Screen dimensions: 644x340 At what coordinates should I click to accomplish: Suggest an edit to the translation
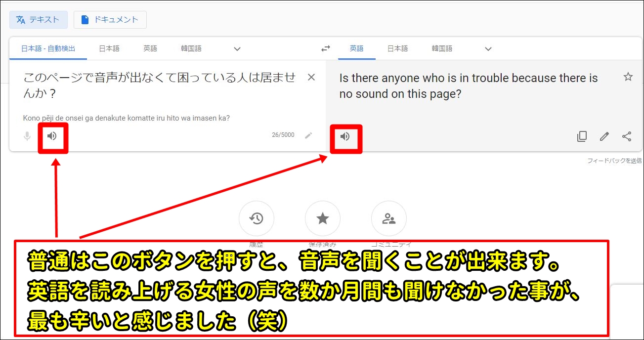click(604, 137)
